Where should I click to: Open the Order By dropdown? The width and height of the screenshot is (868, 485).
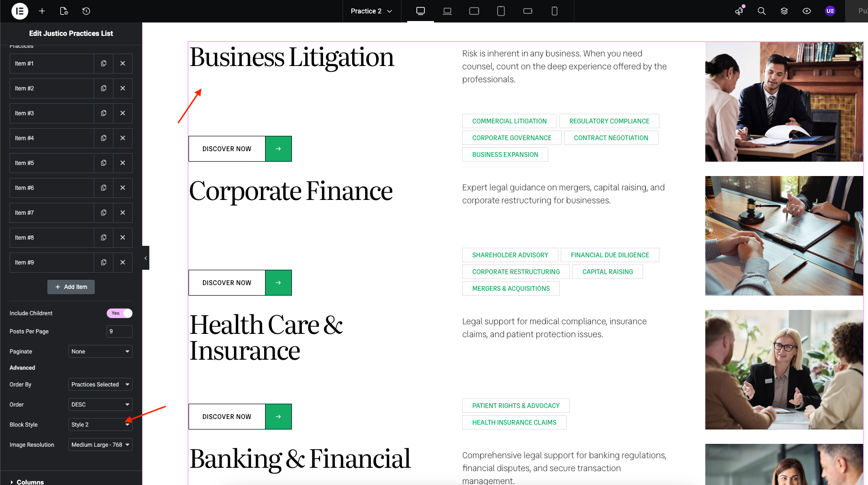100,385
